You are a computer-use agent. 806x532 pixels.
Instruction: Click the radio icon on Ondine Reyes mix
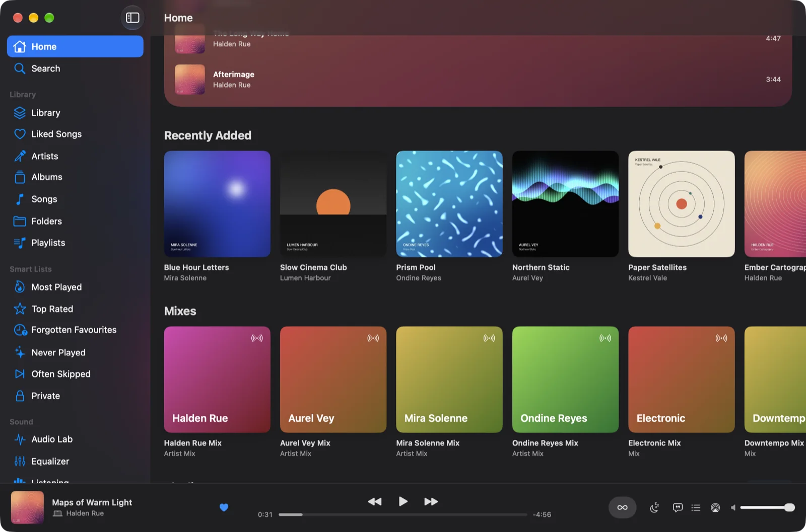(x=605, y=338)
